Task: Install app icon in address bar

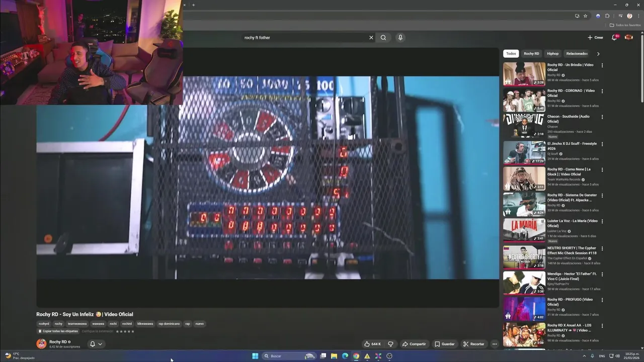Action: 577,16
